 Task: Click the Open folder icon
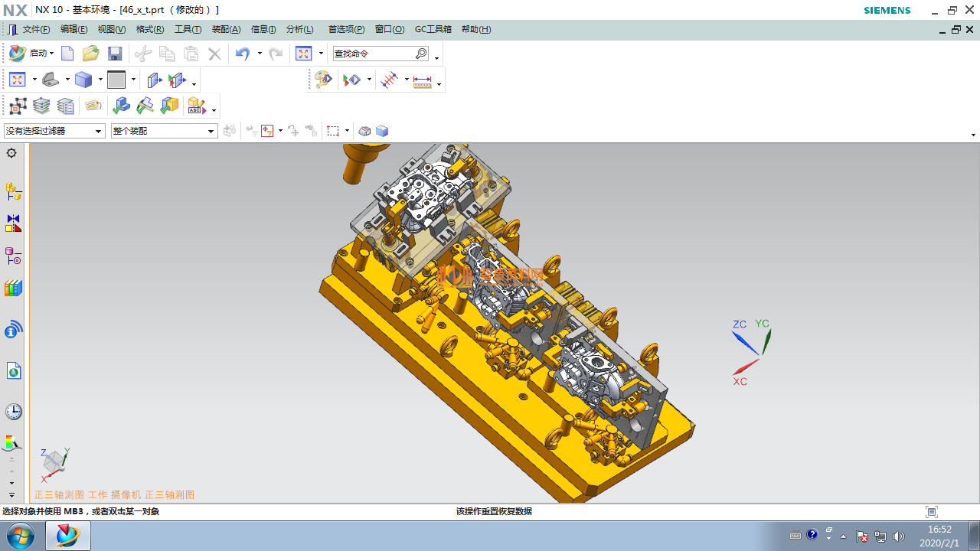(91, 54)
